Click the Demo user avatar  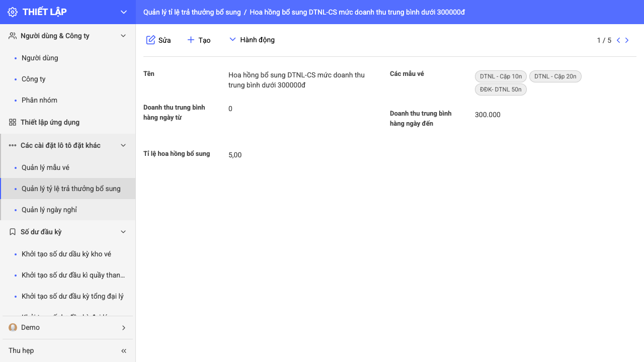(13, 327)
